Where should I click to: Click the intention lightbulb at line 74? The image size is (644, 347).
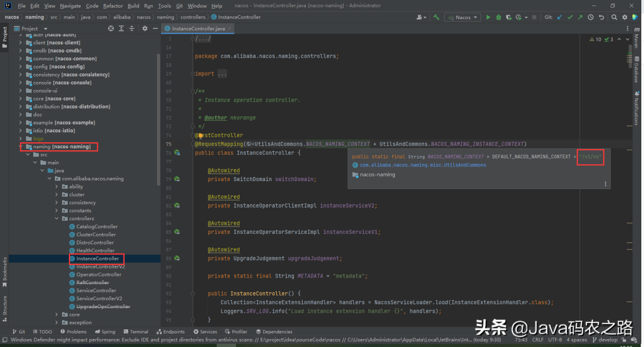[x=200, y=135]
